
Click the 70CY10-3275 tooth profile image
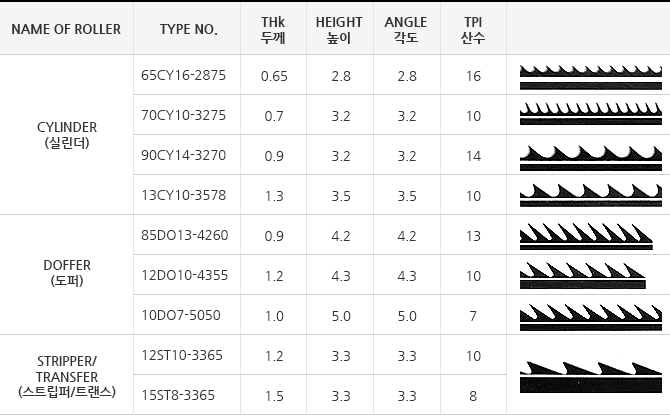pyautogui.click(x=591, y=114)
